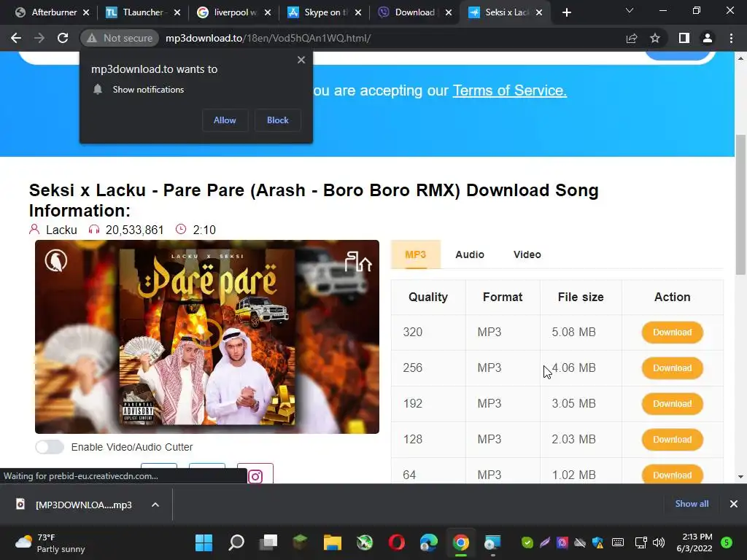747x560 pixels.
Task: Open Task View on taskbar
Action: pyautogui.click(x=268, y=542)
